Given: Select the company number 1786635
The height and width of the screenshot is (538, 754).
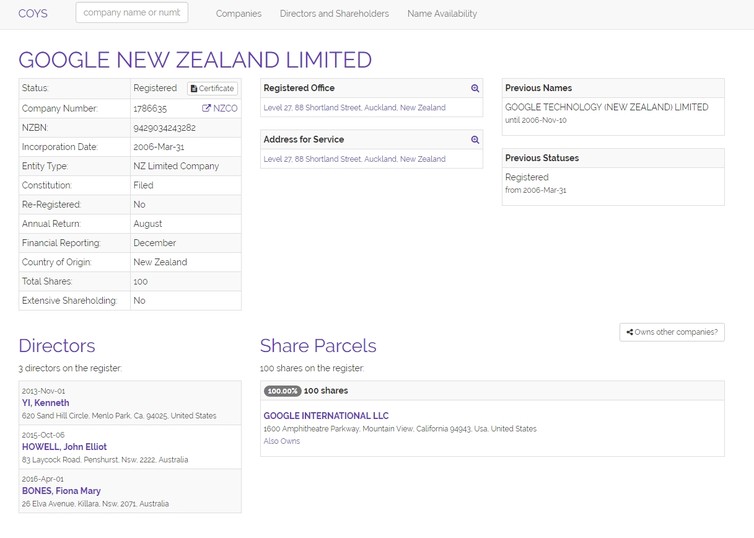Looking at the screenshot, I should 150,109.
